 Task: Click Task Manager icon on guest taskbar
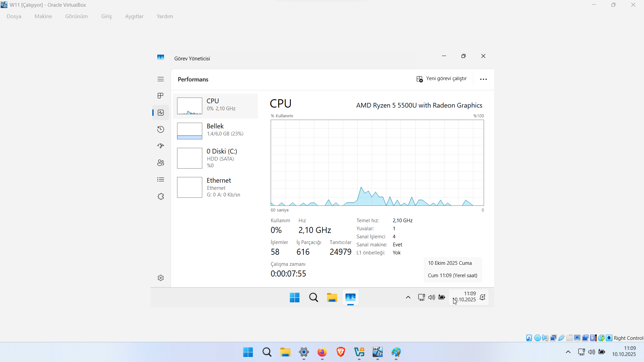(x=351, y=297)
